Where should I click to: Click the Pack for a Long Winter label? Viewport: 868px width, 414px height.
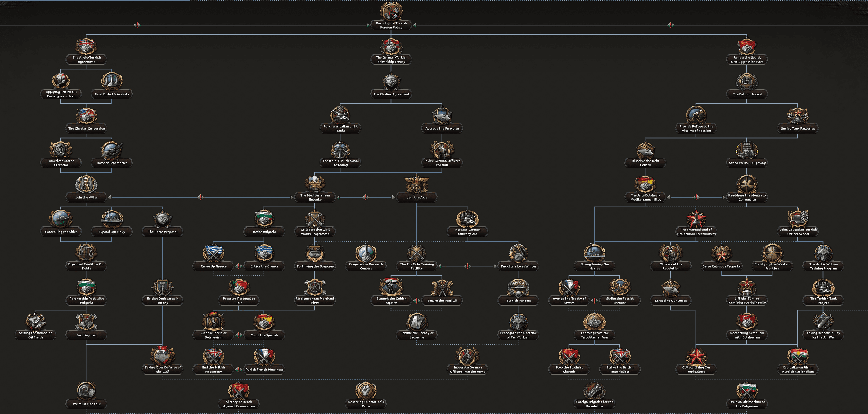518,266
